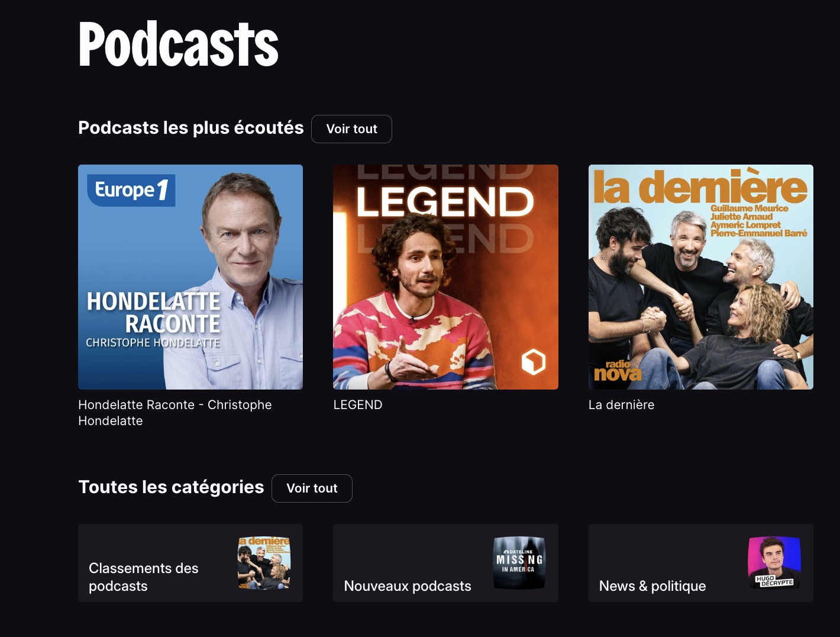Click the Podcasts page title
The height and width of the screenshot is (637, 840).
[178, 44]
